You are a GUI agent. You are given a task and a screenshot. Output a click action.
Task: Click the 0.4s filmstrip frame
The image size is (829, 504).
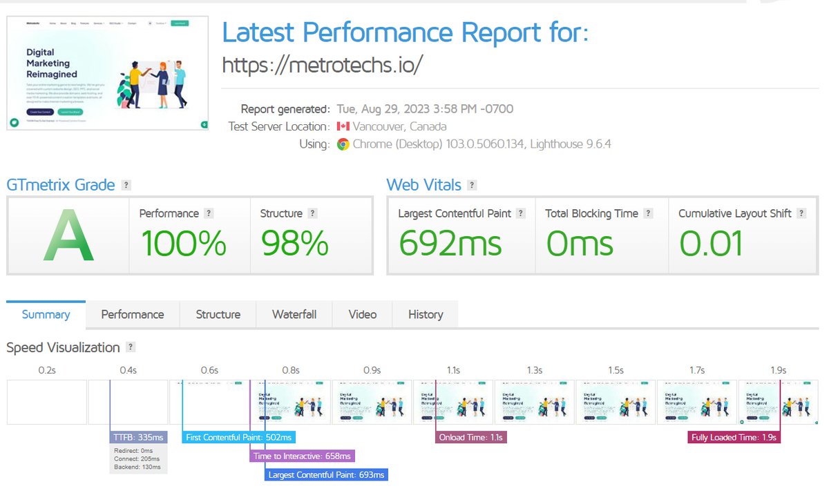tap(128, 402)
